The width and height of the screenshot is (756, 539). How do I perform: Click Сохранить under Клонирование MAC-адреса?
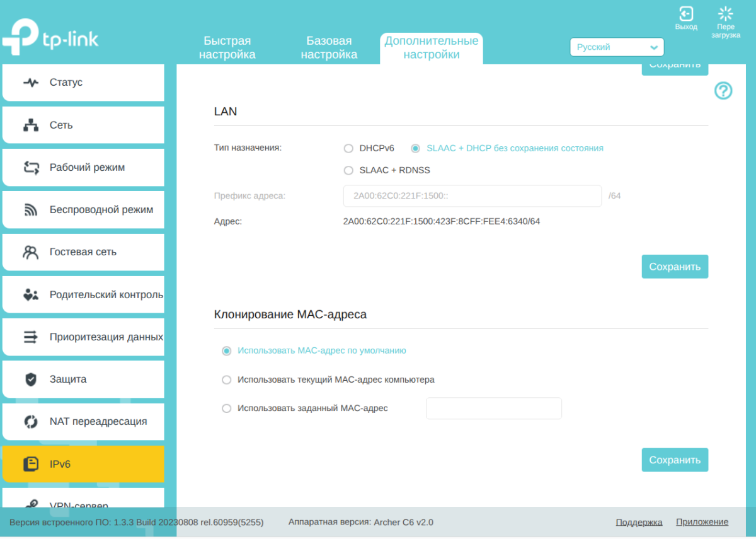coord(675,460)
